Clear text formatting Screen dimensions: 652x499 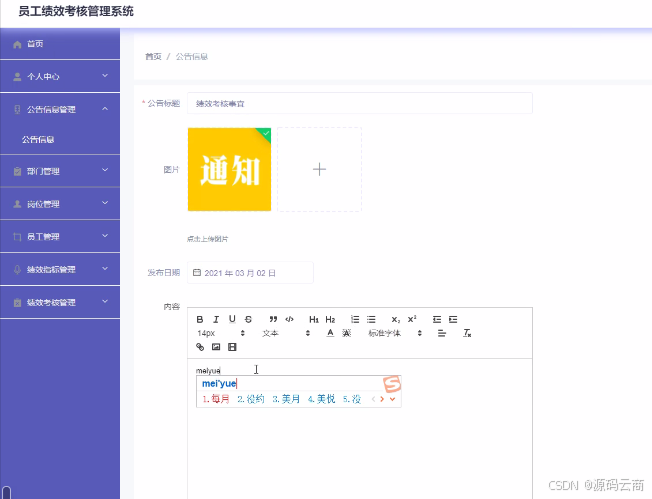pos(467,333)
